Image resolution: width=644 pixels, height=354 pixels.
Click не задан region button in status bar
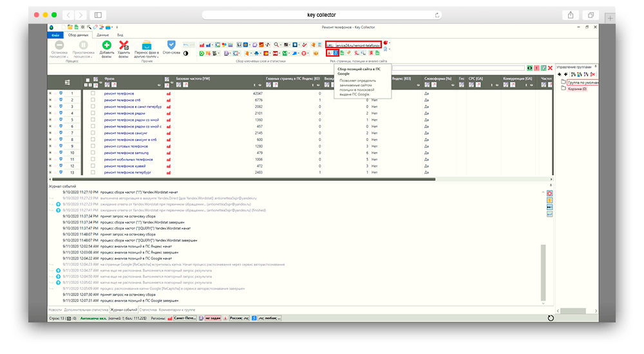[x=213, y=318]
